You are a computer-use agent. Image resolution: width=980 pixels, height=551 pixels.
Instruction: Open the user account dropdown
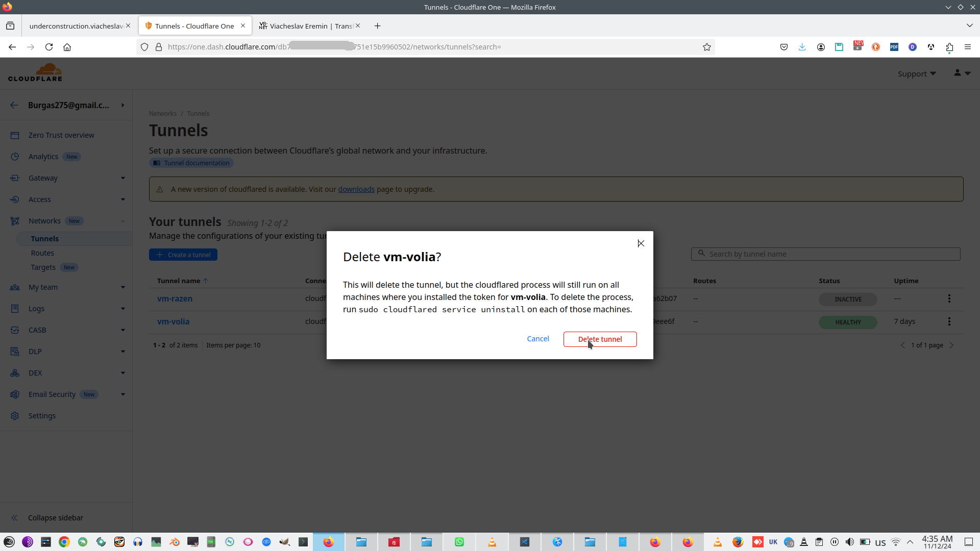962,73
